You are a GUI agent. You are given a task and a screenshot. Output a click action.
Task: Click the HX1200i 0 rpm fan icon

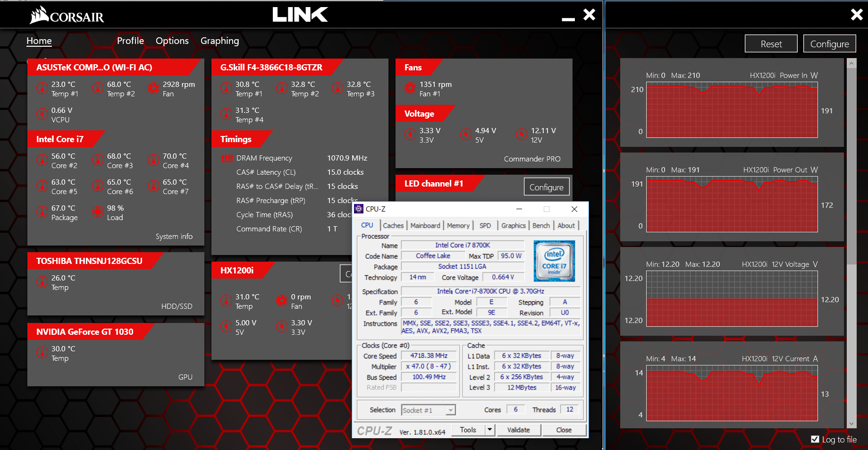[x=282, y=300]
